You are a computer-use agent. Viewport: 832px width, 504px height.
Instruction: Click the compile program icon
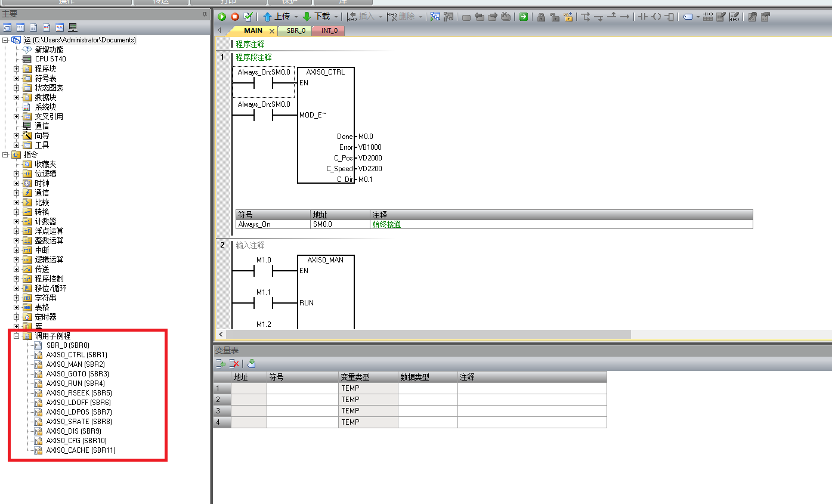248,17
